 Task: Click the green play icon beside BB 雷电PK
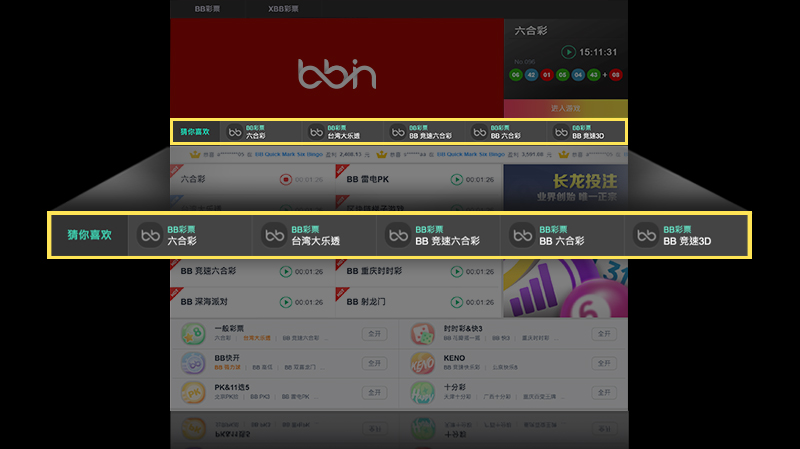tap(456, 180)
